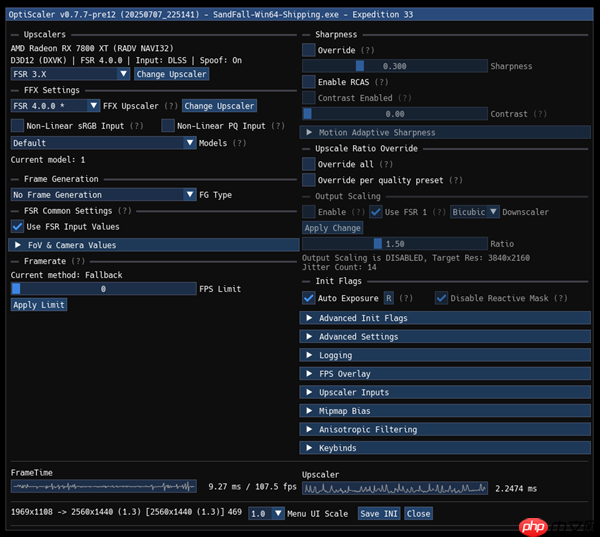600x537 pixels.
Task: Expand FPS Overlay section
Action: point(445,374)
